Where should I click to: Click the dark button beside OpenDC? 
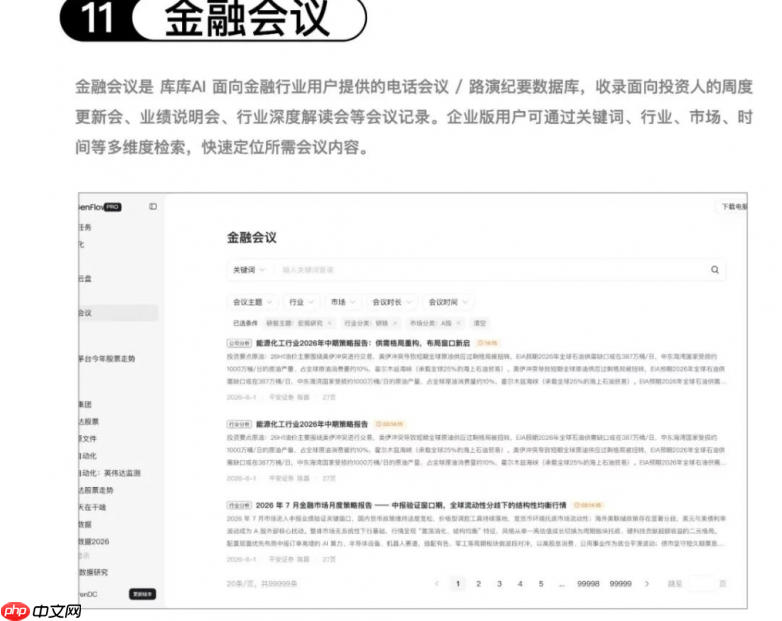coord(143,594)
